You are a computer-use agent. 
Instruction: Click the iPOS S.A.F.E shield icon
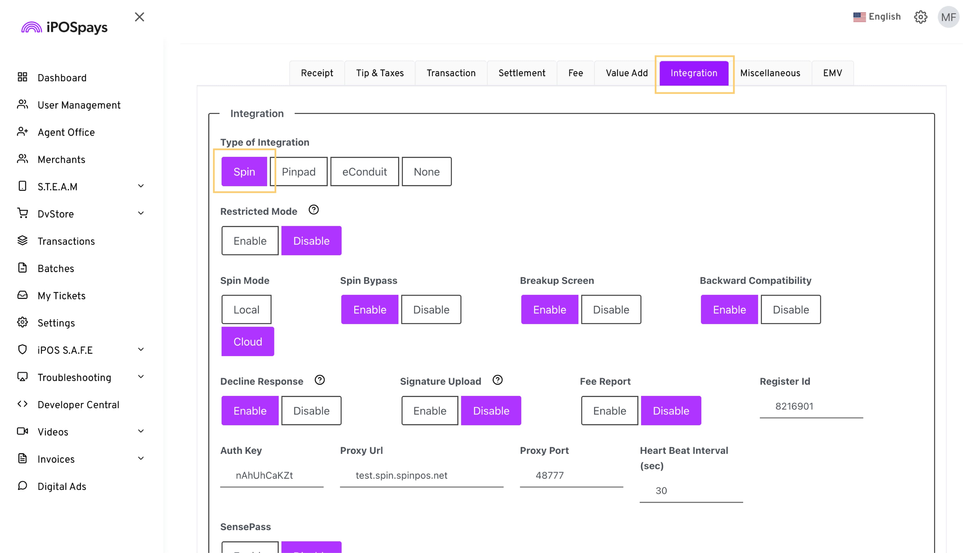point(22,350)
